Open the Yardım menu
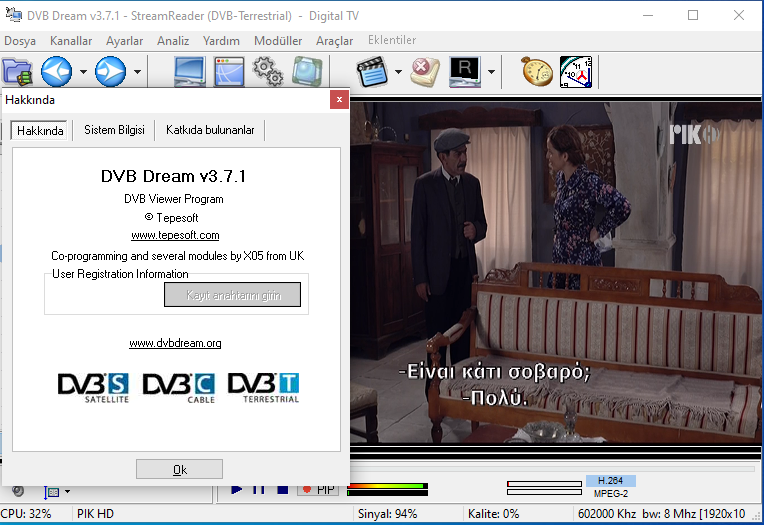Screen dimensions: 764x525 tap(221, 41)
